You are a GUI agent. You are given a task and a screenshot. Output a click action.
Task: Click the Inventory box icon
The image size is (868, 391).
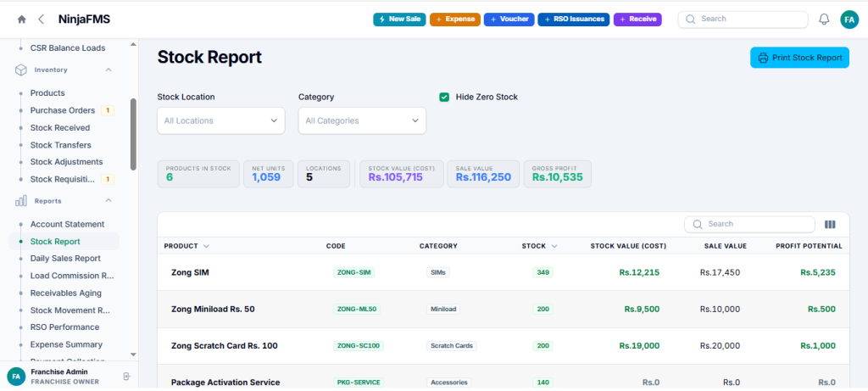[x=21, y=70]
